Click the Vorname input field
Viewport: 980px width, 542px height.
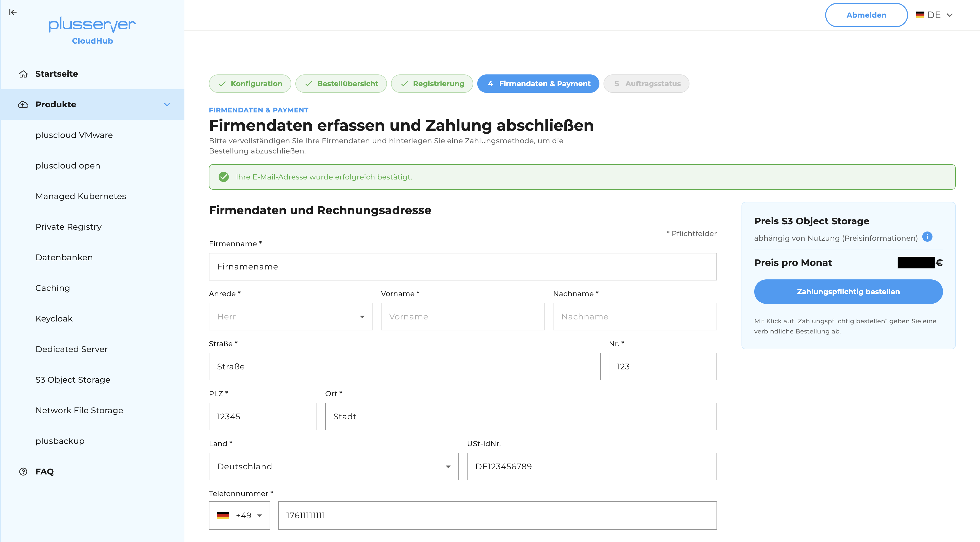(x=463, y=316)
